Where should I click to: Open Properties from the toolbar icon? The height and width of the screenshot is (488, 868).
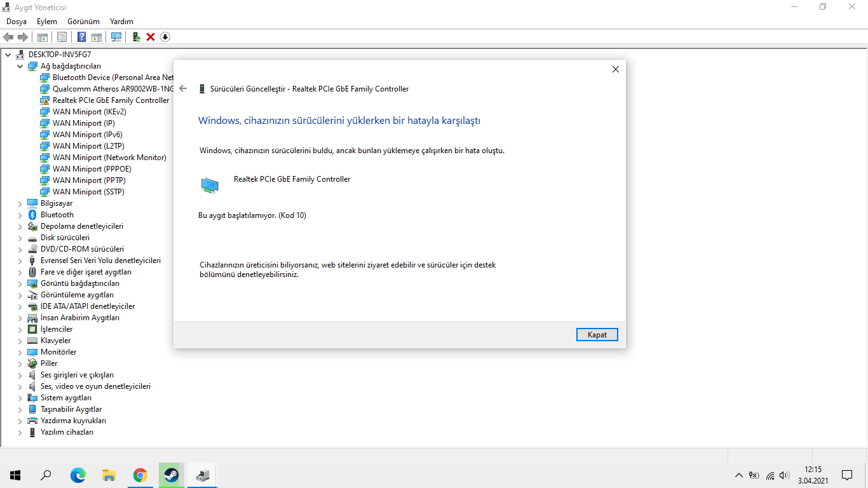tap(62, 37)
